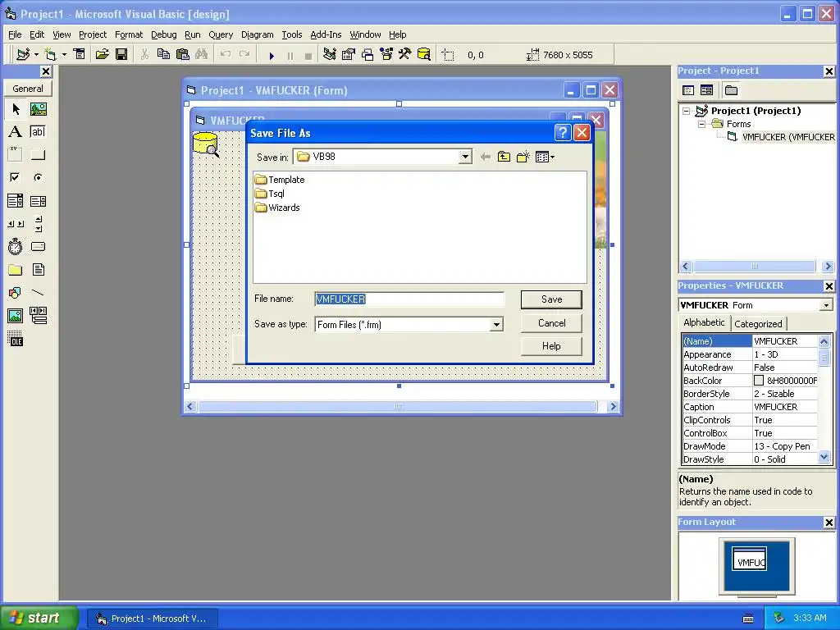Select the Template folder in file list
The image size is (840, 630).
(280, 180)
